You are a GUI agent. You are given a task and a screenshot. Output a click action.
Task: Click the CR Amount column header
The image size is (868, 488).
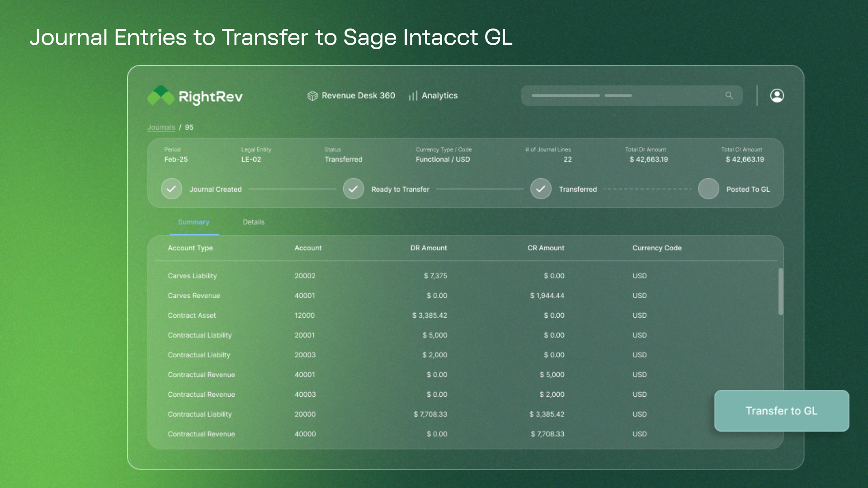[546, 248]
